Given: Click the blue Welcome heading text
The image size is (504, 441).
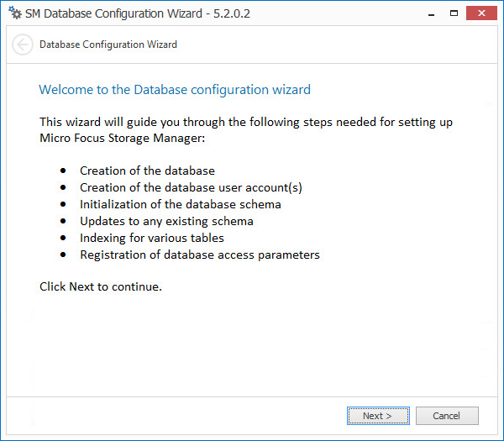Looking at the screenshot, I should click(175, 90).
